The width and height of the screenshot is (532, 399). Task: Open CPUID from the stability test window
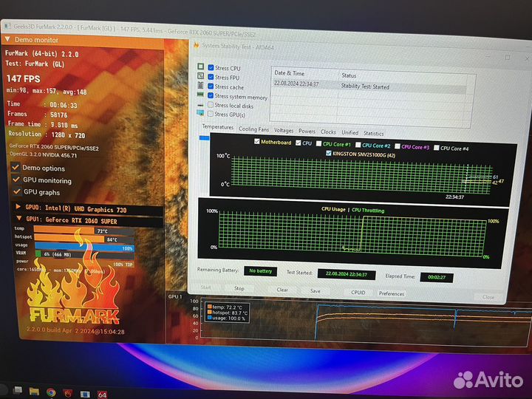tap(358, 292)
